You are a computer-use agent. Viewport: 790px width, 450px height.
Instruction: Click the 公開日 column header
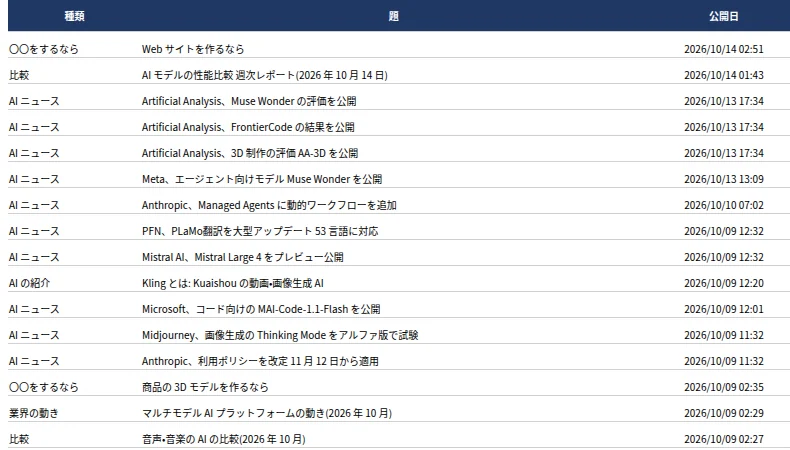(723, 16)
